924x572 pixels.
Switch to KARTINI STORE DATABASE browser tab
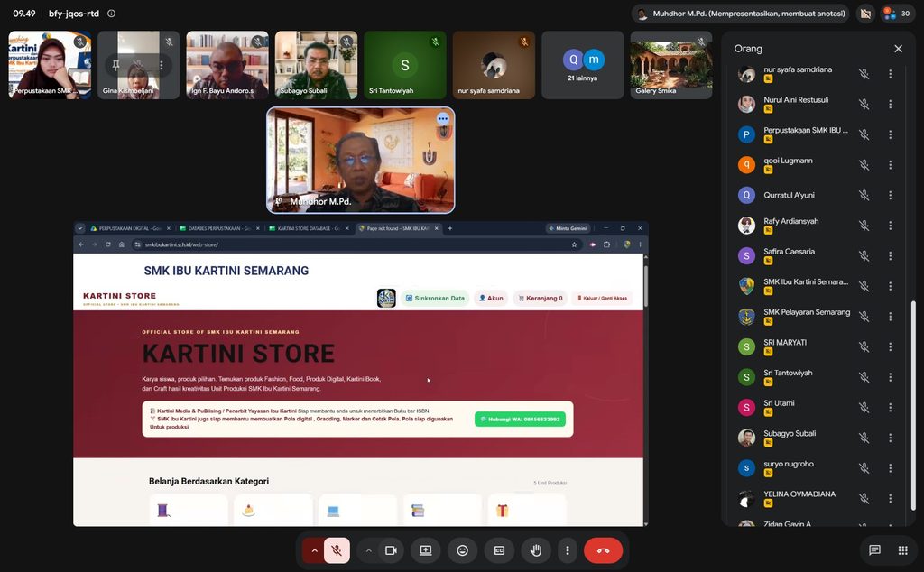point(309,228)
